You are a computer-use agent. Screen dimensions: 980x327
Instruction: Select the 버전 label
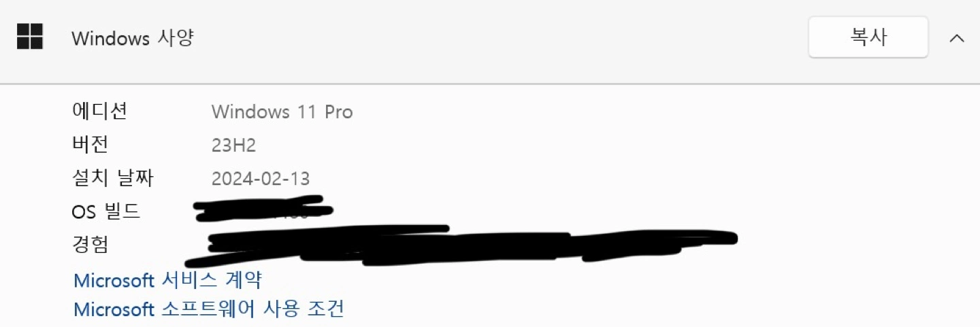[x=90, y=144]
